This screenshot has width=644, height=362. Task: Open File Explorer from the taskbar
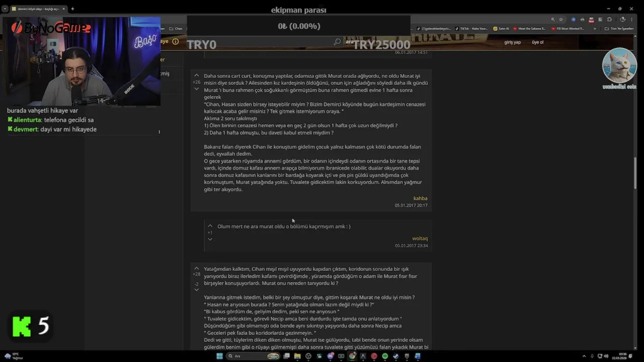[297, 356]
